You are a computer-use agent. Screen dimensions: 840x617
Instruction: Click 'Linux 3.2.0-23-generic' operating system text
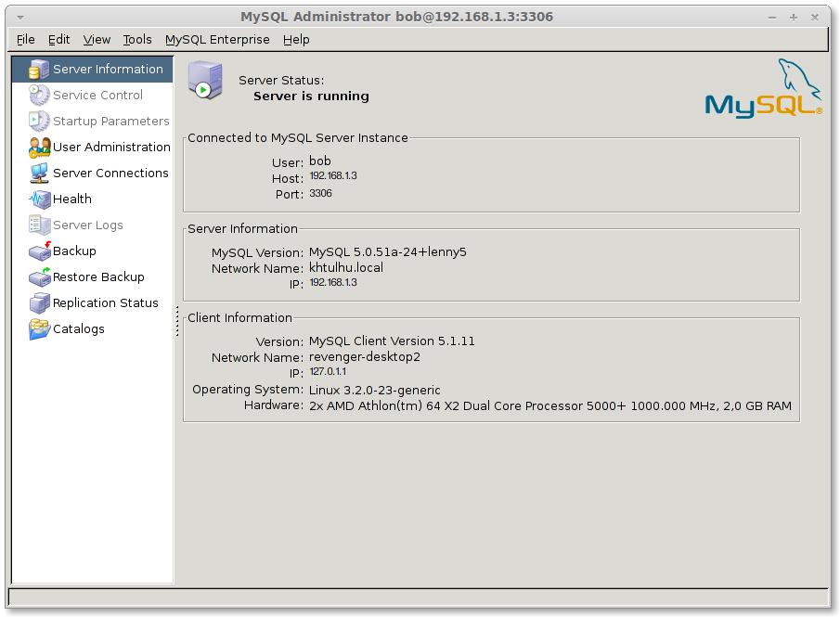tap(374, 391)
